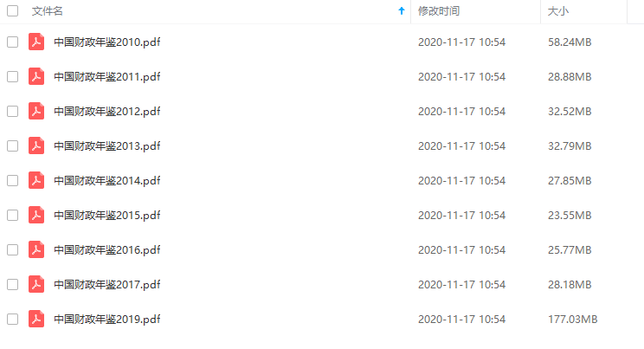Viewport: 644px width, 349px height.
Task: Click PDF icon of 中国财政年鉴2019.pdf
Action: point(36,319)
